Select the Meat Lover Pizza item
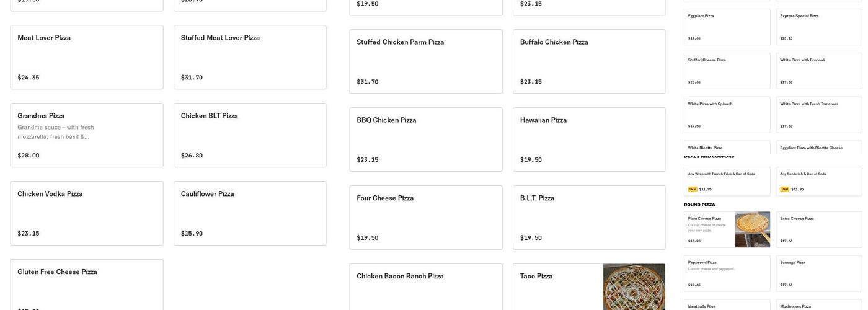868x310 pixels. point(87,57)
